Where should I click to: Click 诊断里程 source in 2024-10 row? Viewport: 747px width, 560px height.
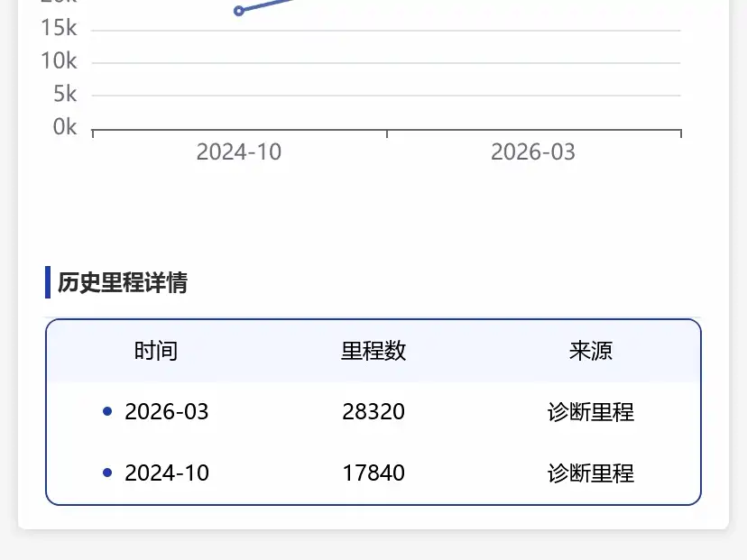point(591,473)
